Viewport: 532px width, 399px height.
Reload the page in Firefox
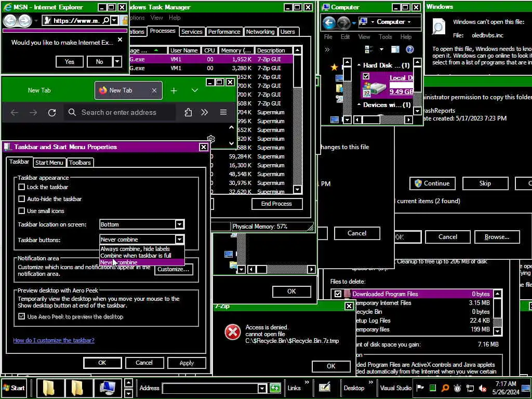pyautogui.click(x=52, y=112)
